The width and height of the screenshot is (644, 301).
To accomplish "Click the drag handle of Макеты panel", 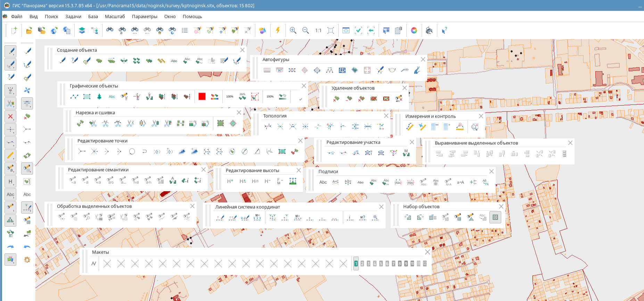I will [84, 261].
